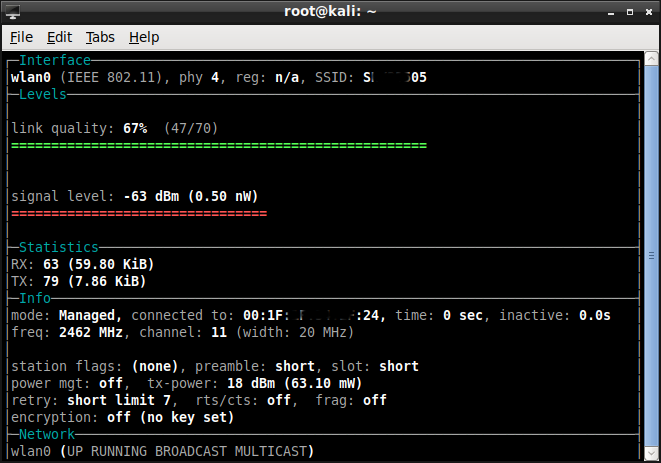
Task: Close the root@kali terminal window
Action: 649,12
